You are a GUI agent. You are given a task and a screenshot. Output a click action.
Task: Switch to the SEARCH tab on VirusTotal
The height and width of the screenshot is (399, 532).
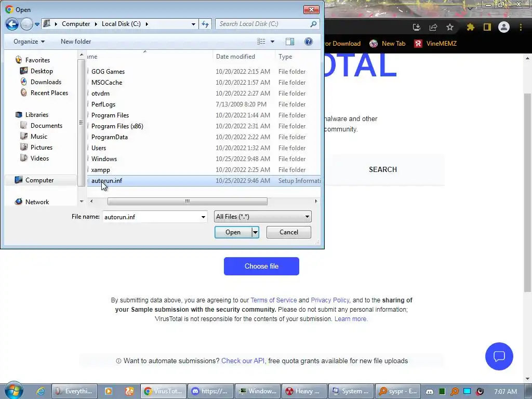point(383,169)
